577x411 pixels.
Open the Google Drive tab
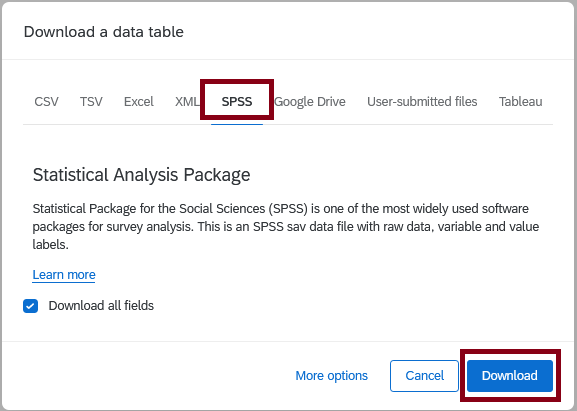pos(310,102)
